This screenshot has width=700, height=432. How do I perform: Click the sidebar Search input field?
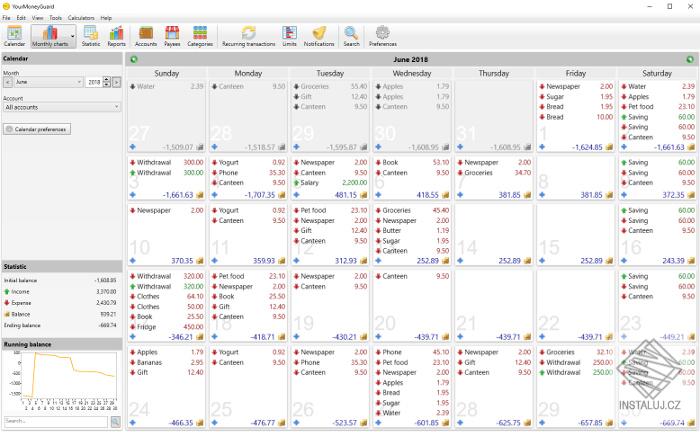point(56,421)
